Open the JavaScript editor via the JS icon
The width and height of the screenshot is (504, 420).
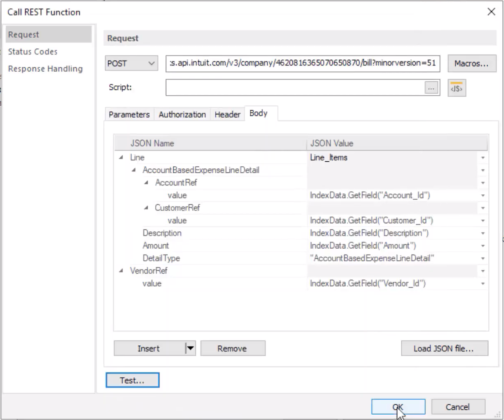[456, 87]
